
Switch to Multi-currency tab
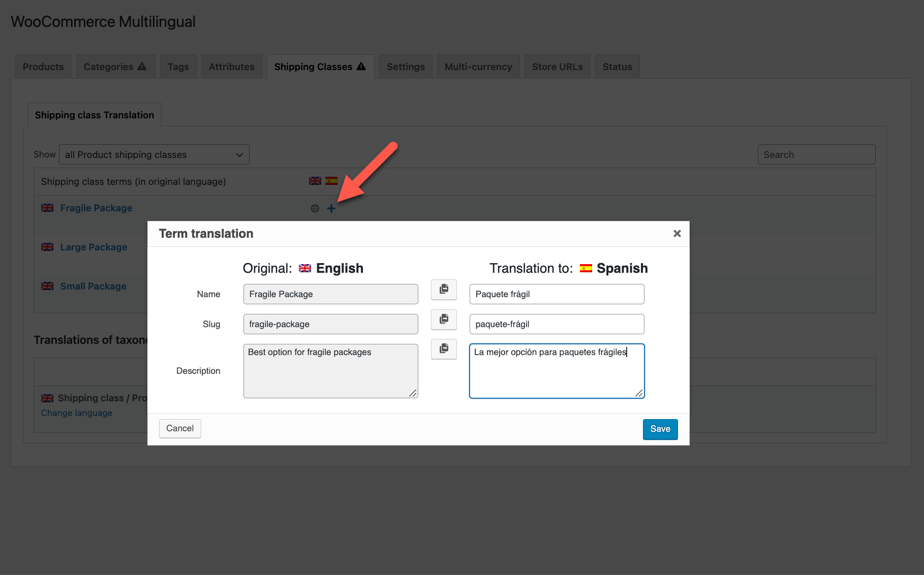pyautogui.click(x=478, y=67)
